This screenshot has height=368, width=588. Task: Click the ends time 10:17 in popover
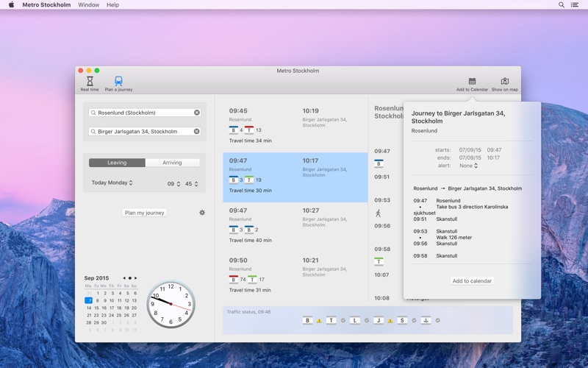tap(493, 158)
